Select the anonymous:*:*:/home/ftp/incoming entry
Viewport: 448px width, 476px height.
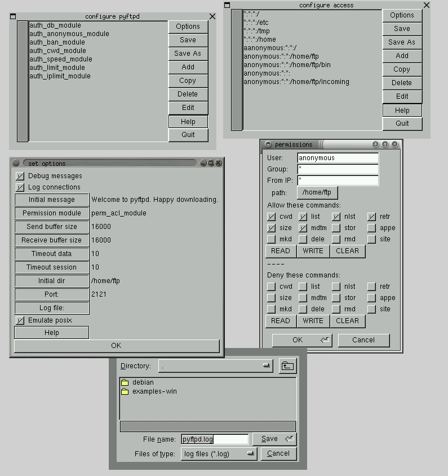(x=296, y=82)
